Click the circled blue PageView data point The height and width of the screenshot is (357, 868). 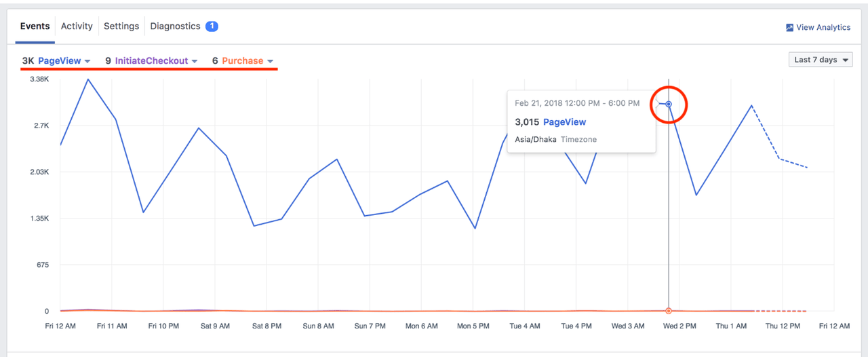(x=669, y=104)
